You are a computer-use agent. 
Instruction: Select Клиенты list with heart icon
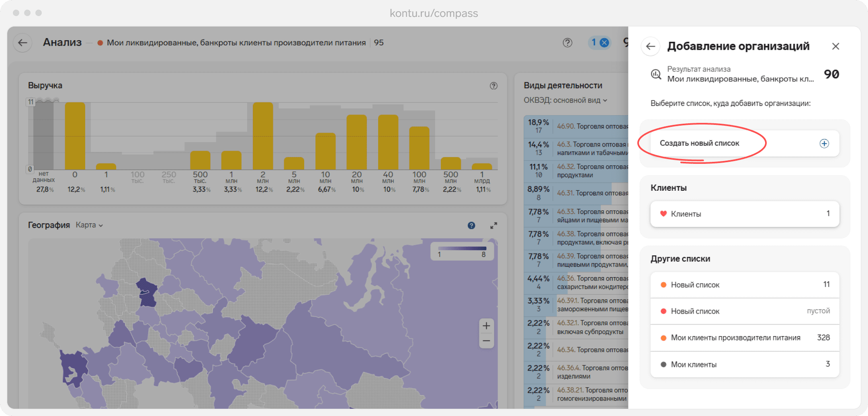745,214
